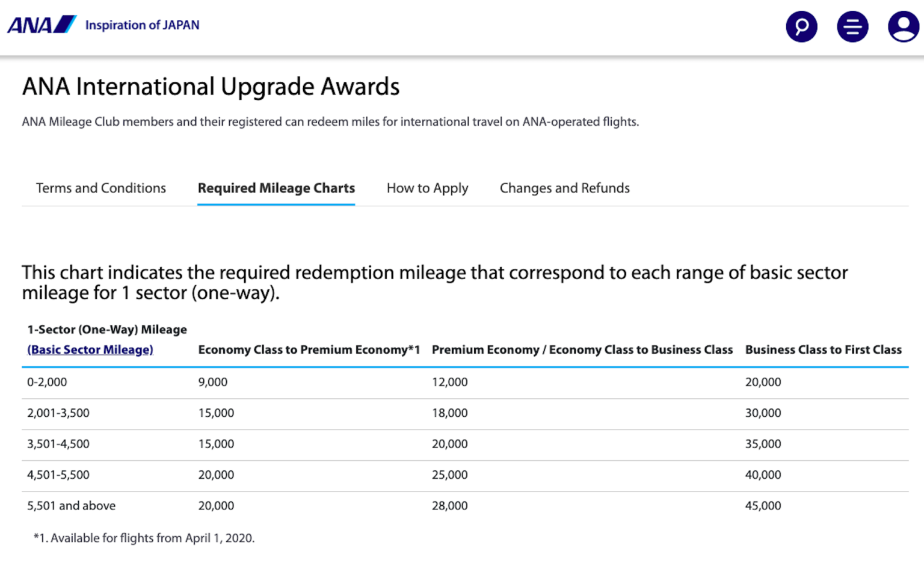Screen dimensions: 924x566
Task: Open the search function
Action: 801,26
